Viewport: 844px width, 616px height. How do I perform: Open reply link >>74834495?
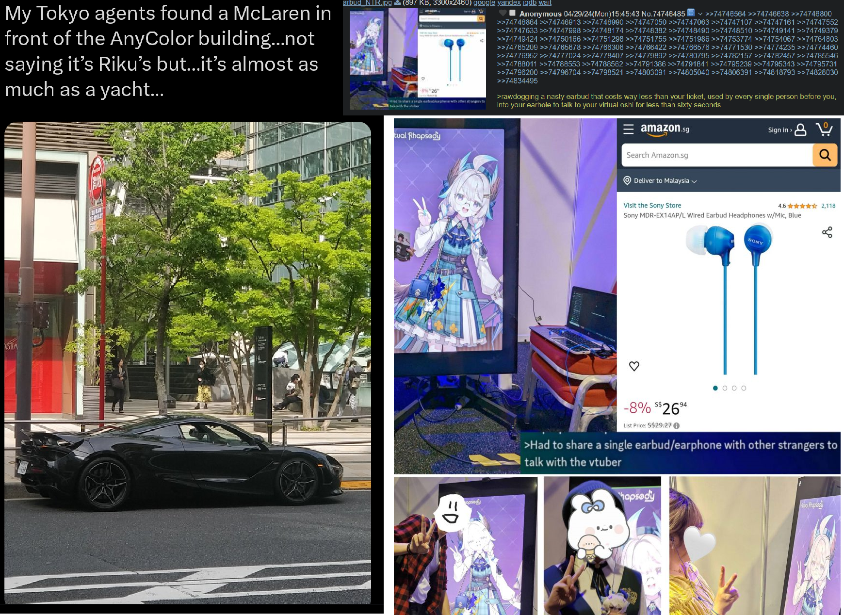[x=517, y=81]
